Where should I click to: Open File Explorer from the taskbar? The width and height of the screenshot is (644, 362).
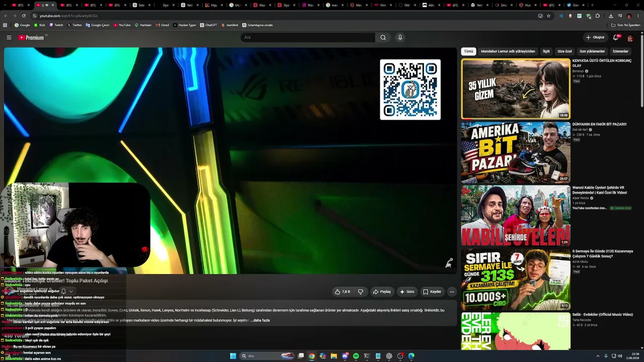click(334, 356)
